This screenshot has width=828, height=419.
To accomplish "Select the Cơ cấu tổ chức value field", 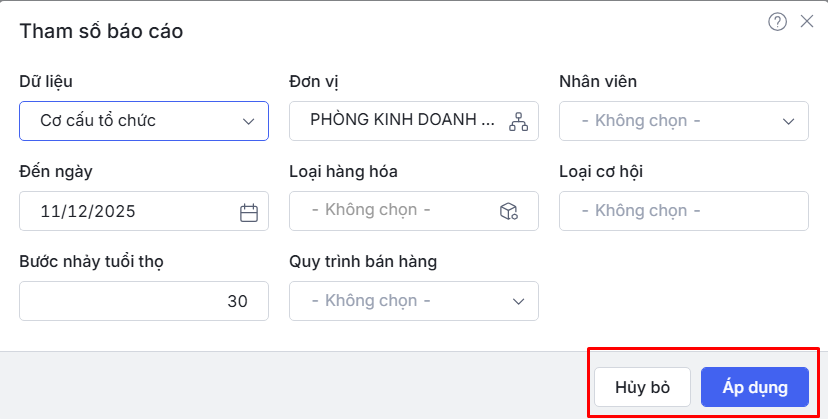I will coord(130,121).
